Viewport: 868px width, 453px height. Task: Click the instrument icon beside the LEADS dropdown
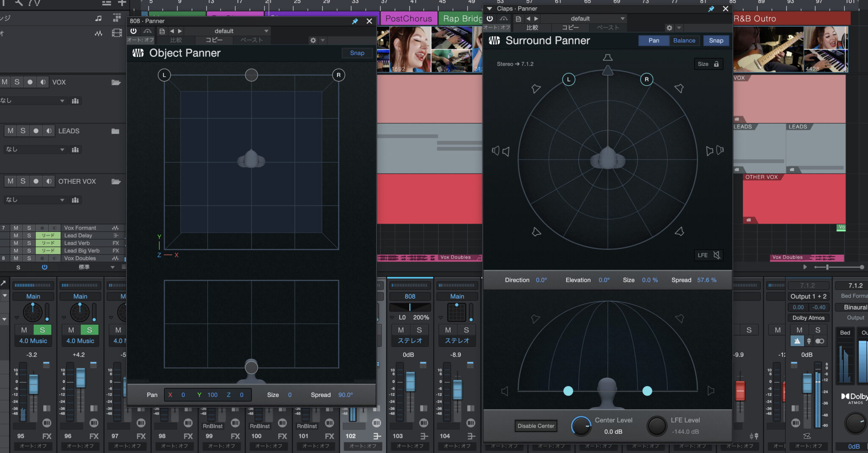[x=75, y=149]
